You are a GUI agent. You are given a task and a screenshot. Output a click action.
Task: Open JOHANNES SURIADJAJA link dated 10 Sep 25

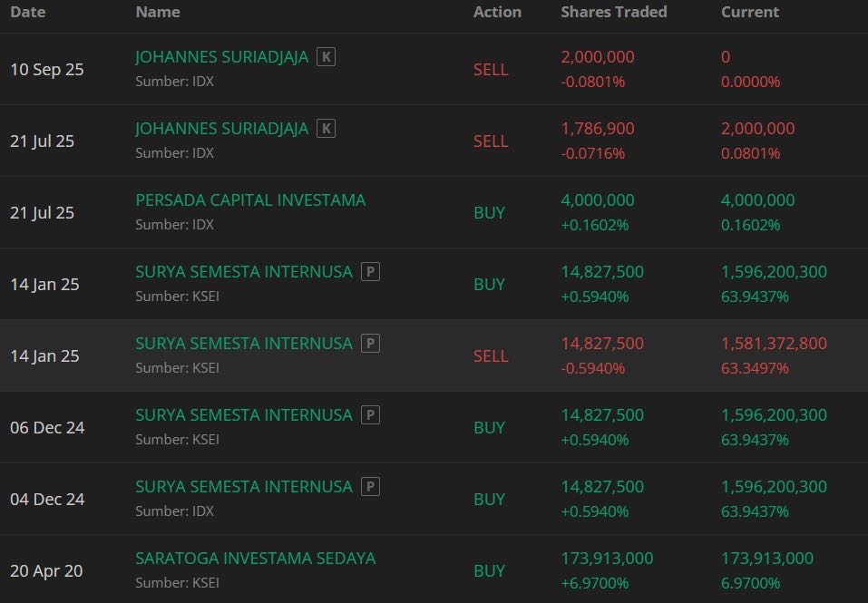221,57
